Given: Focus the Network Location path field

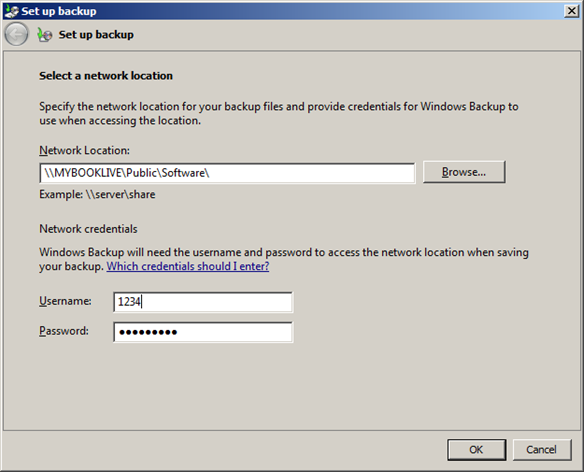Looking at the screenshot, I should click(227, 173).
